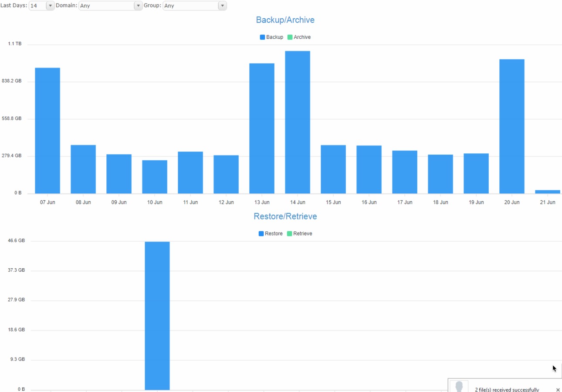This screenshot has height=392, width=562.
Task: Select the 16 Jun backup bar
Action: 369,169
